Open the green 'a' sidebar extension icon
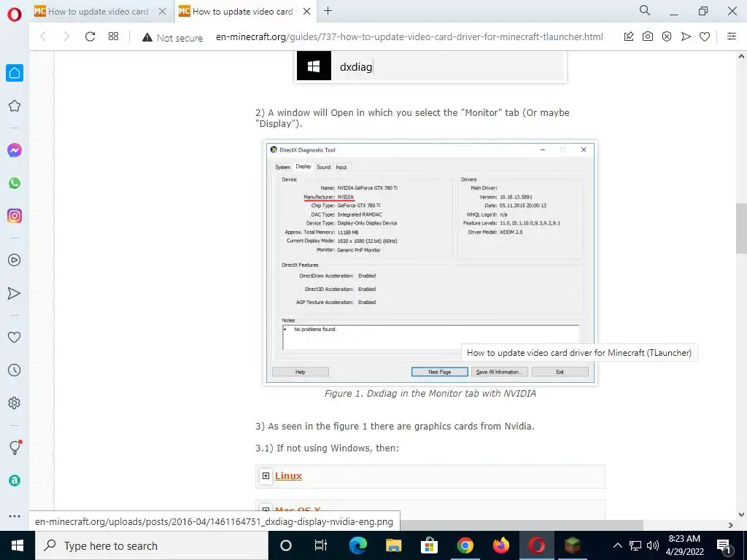Screen dimensions: 747x560 [15, 481]
